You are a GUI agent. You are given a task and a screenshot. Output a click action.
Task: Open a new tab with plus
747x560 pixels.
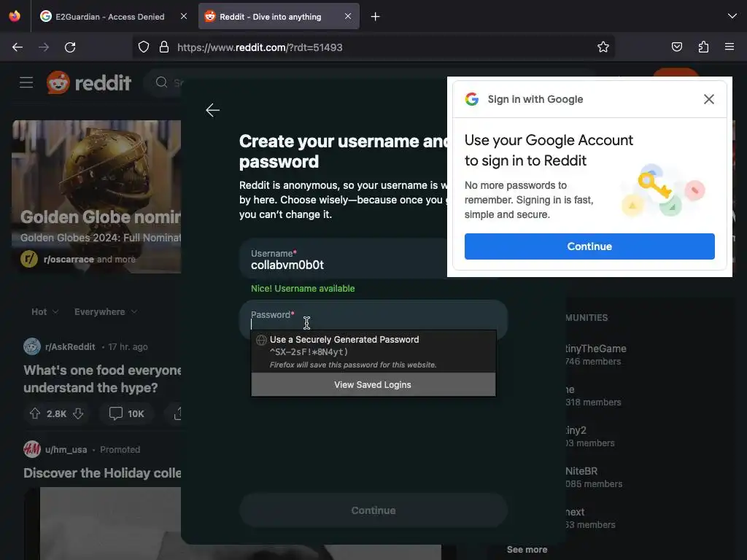click(376, 17)
